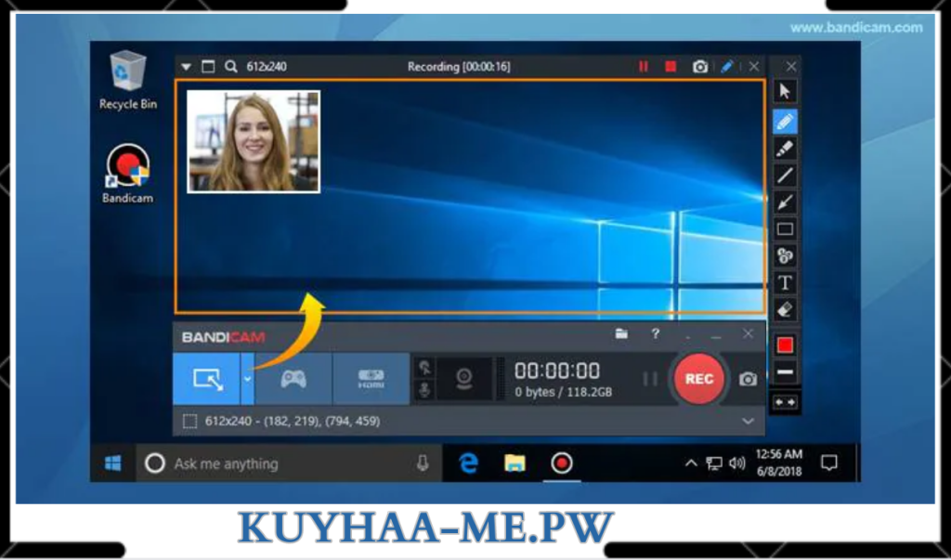Expand screen recording mode dropdown arrow
951x560 pixels.
point(247,379)
